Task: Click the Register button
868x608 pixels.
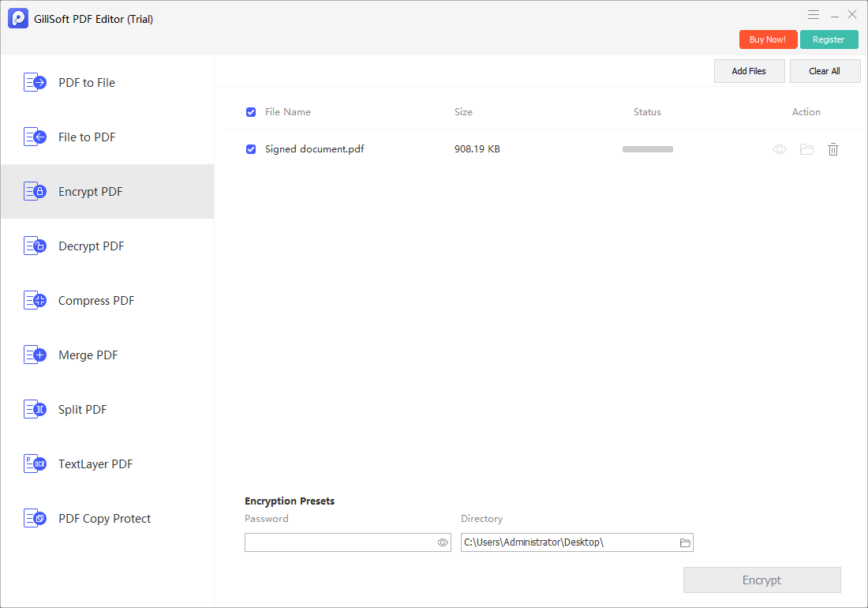Action: pos(829,39)
